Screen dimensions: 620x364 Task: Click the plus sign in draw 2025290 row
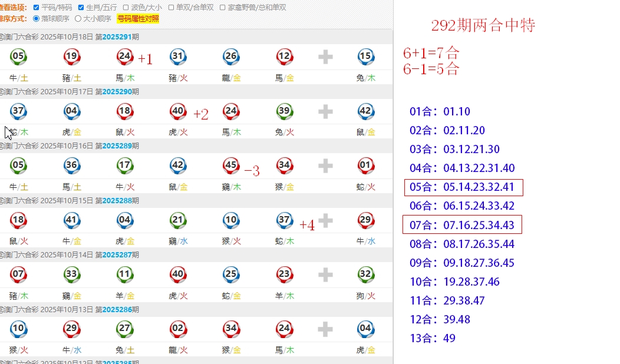[325, 111]
